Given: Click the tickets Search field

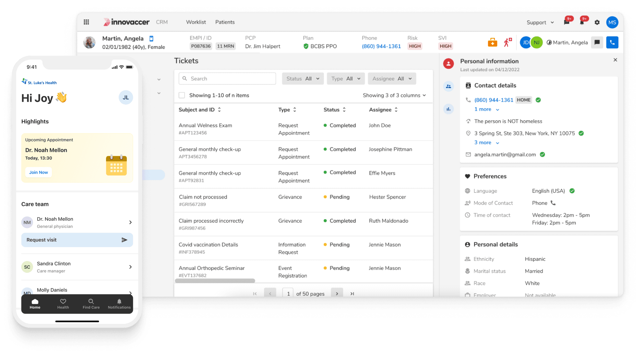Looking at the screenshot, I should (227, 79).
